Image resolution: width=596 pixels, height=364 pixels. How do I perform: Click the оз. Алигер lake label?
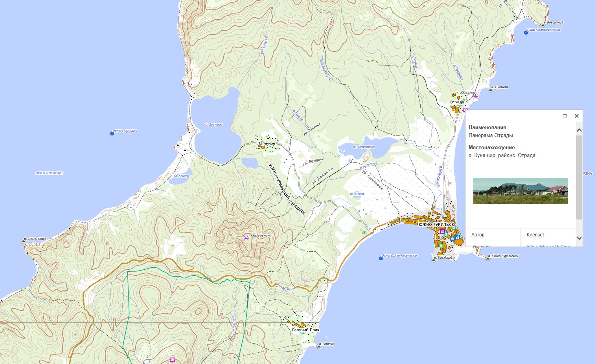click(x=181, y=176)
